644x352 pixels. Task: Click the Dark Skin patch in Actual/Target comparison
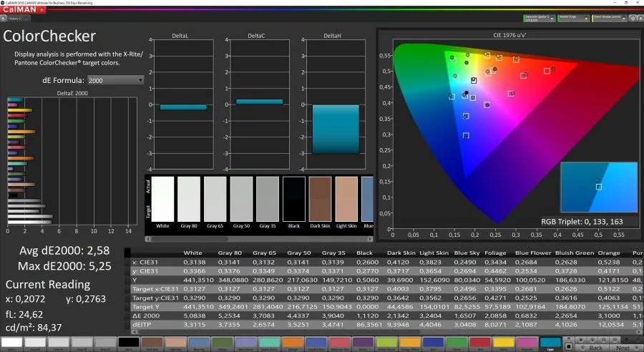point(321,198)
